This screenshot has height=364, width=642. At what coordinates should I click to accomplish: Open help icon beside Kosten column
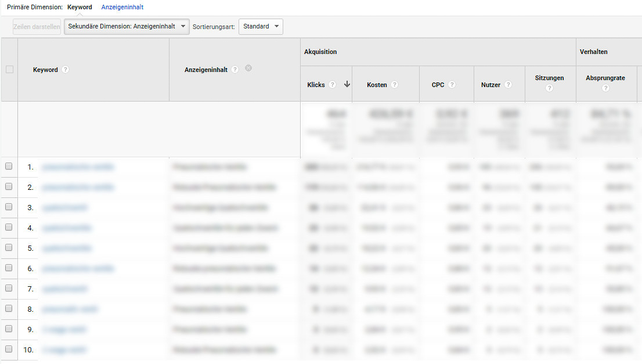click(x=395, y=85)
